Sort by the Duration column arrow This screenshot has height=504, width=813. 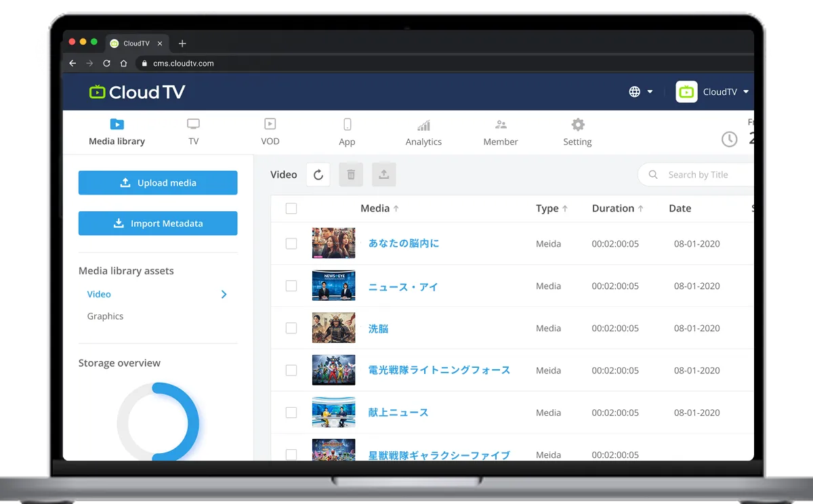pos(640,209)
